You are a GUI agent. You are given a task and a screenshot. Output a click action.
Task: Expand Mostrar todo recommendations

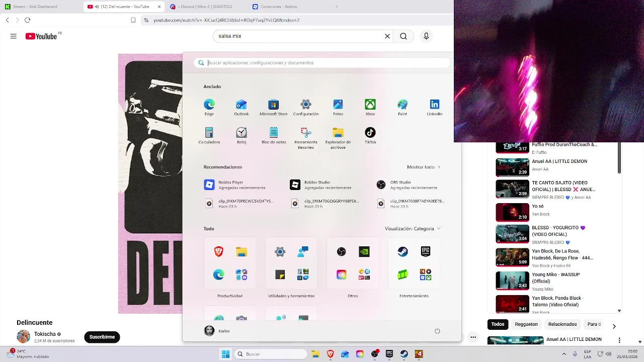point(424,167)
